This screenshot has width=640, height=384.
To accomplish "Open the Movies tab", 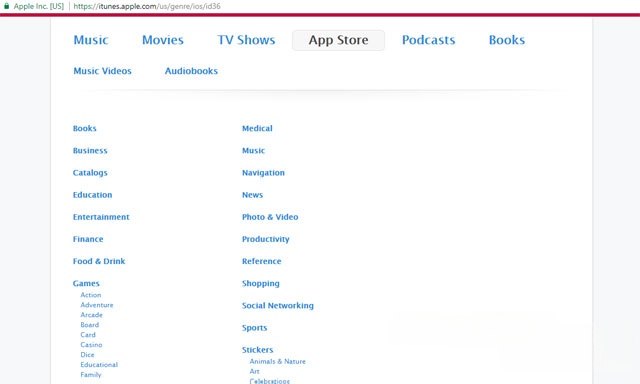I will (163, 40).
